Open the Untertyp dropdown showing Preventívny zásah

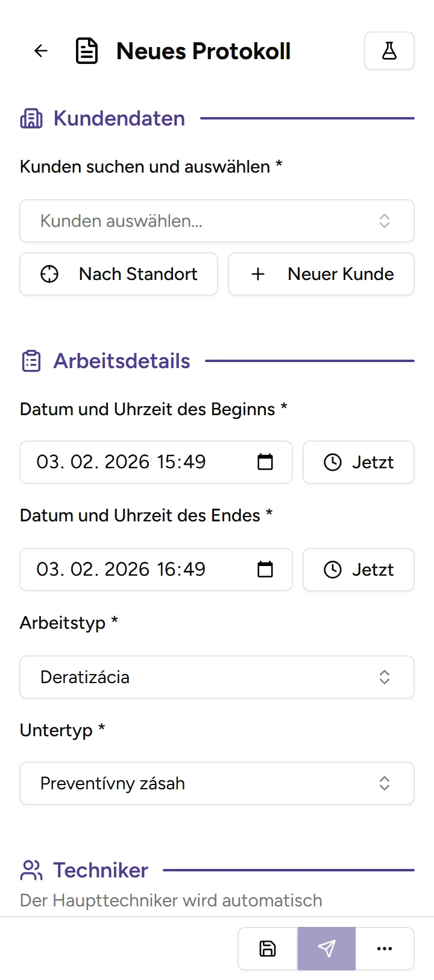(x=217, y=783)
